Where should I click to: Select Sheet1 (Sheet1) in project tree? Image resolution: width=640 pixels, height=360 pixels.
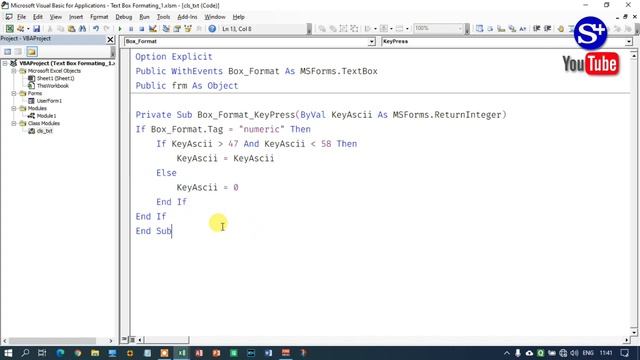click(x=55, y=78)
